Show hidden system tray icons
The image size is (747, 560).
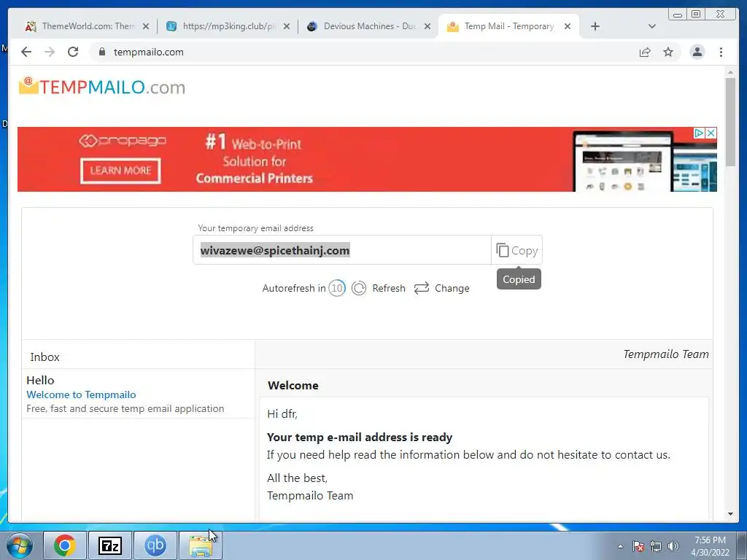(x=620, y=546)
